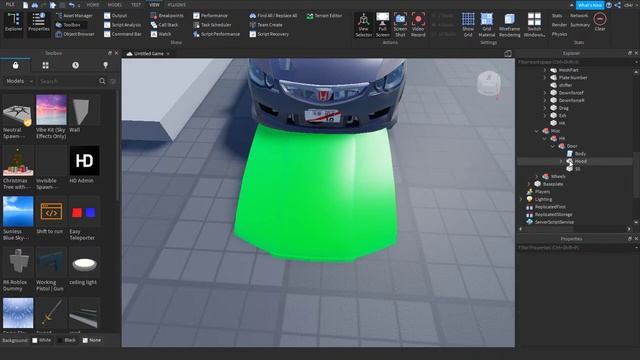Screen dimensions: 640x360
Task: Set toolbox background to White
Action: pos(42,340)
